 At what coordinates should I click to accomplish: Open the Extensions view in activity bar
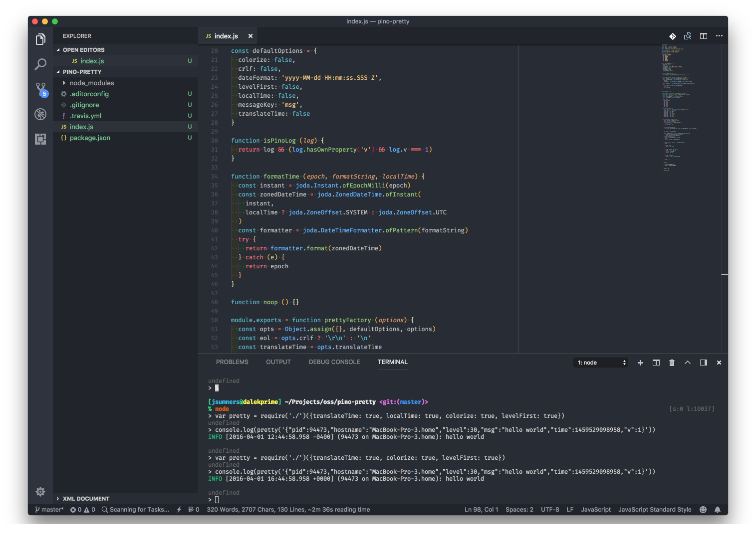pyautogui.click(x=40, y=139)
